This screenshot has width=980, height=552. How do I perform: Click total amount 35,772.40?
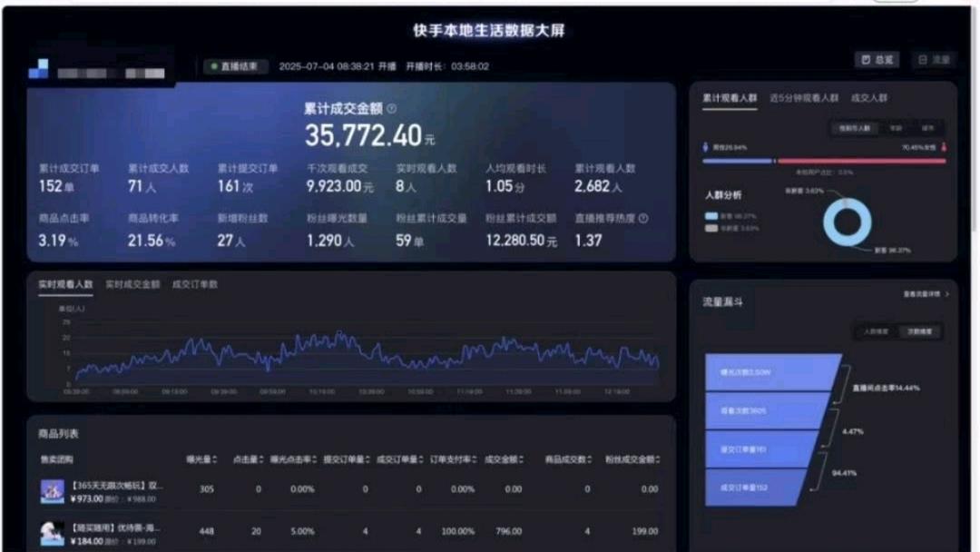click(x=363, y=135)
